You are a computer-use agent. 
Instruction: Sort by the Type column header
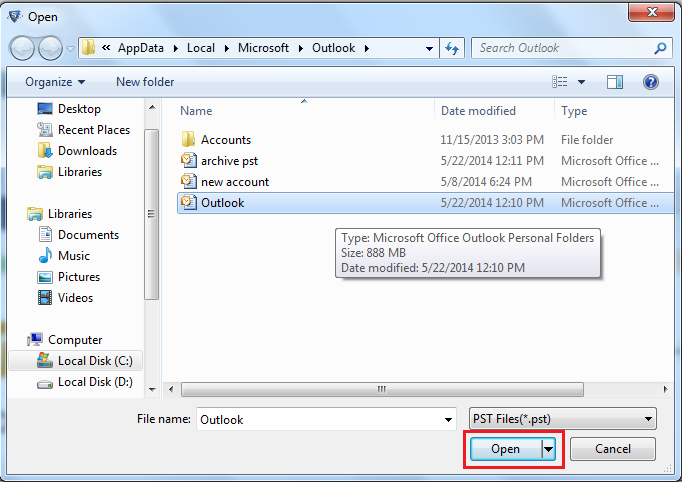574,111
